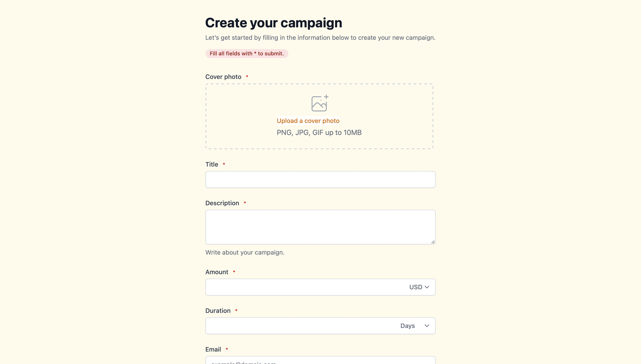Click the asterisk marker next to Duration
This screenshot has height=364, width=641.
236,310
